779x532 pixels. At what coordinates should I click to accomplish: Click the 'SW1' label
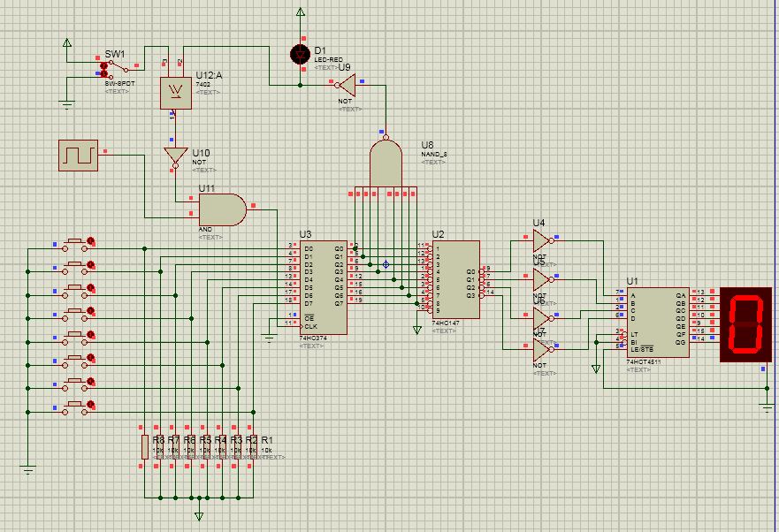point(115,54)
